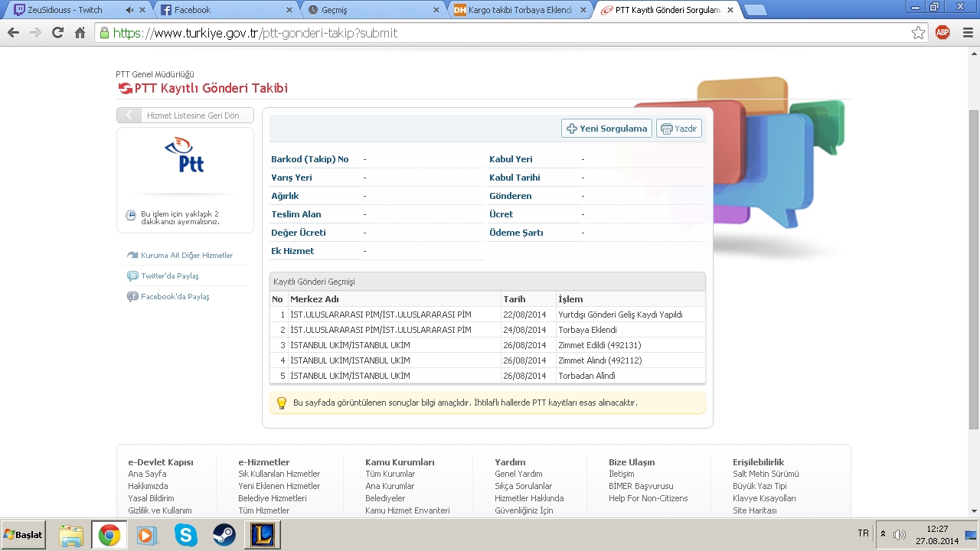The width and height of the screenshot is (980, 551).
Task: Open Sık Kullanılan Hizmetler footer link
Action: pos(279,474)
